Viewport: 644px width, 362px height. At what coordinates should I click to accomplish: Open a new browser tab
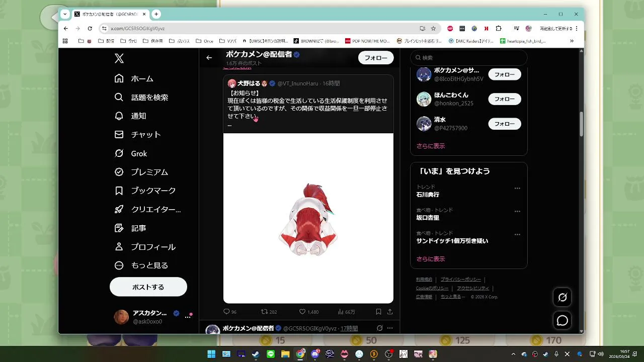tap(156, 14)
